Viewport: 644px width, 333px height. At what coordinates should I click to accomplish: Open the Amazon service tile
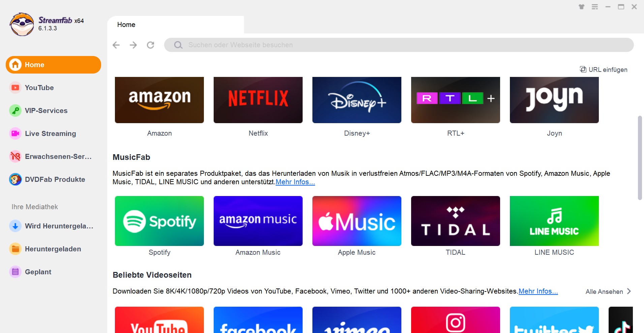159,100
